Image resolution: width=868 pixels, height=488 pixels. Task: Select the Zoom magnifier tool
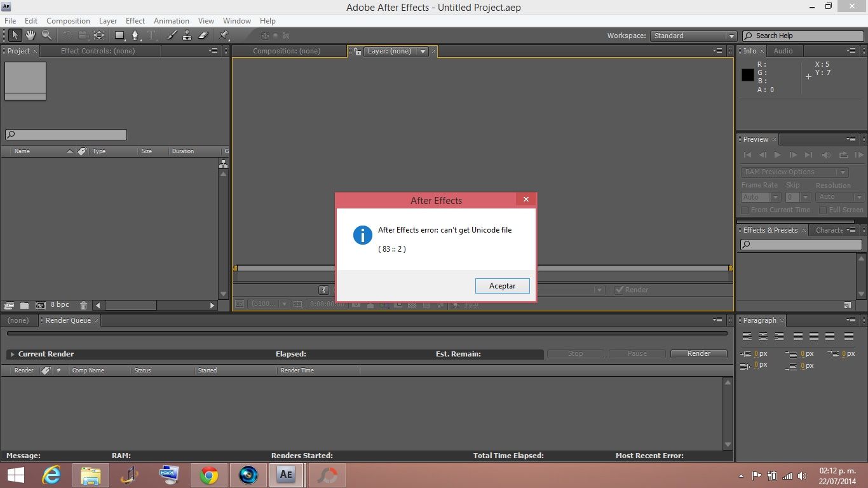(46, 36)
